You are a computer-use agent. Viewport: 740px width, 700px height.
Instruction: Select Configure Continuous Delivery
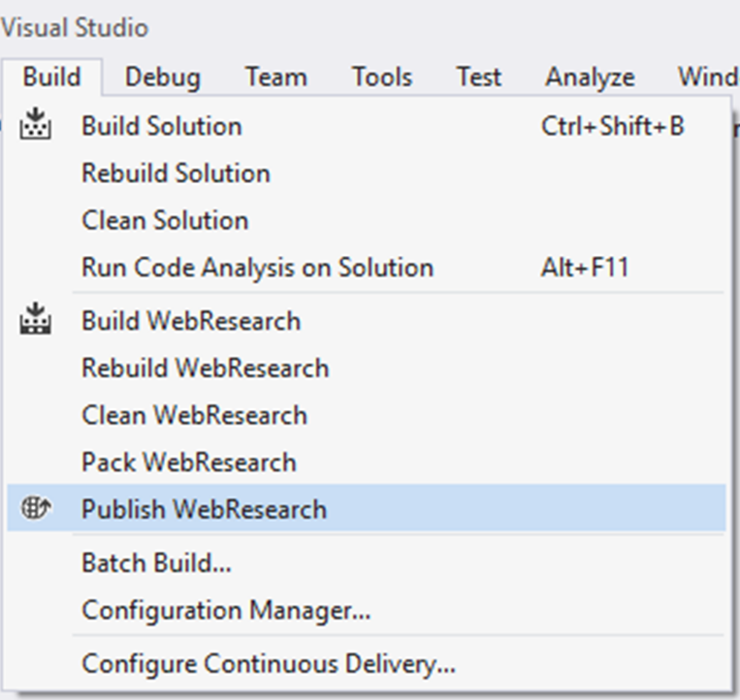pos(367,663)
